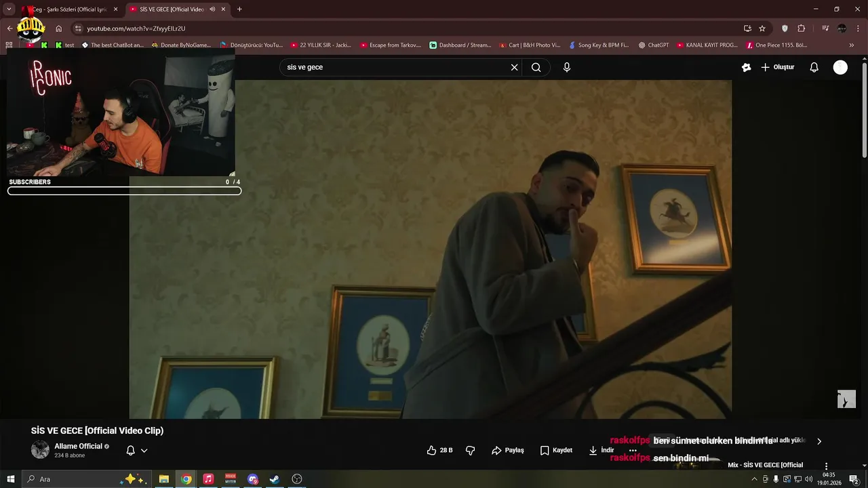Open the Voice Meter taskbar app

click(231, 479)
